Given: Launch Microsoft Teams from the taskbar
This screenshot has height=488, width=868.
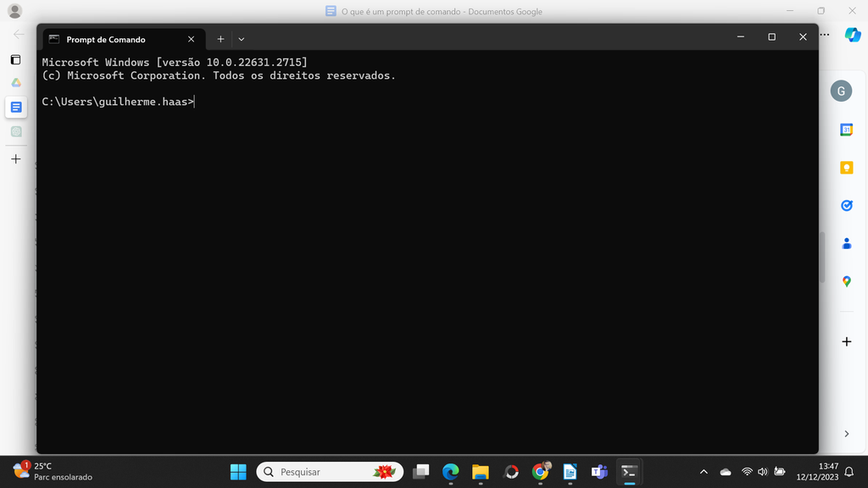Looking at the screenshot, I should click(599, 472).
